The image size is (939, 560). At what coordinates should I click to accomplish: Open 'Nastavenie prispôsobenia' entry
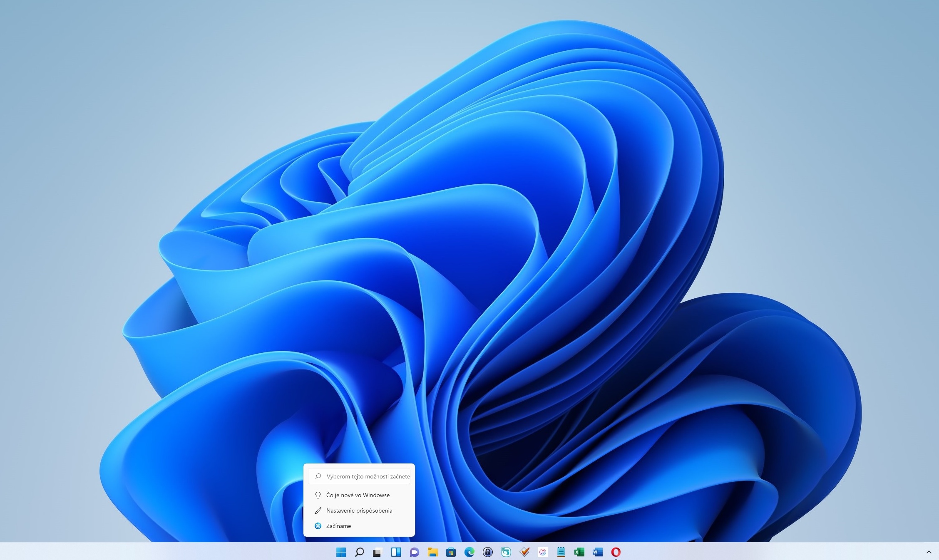pos(359,510)
